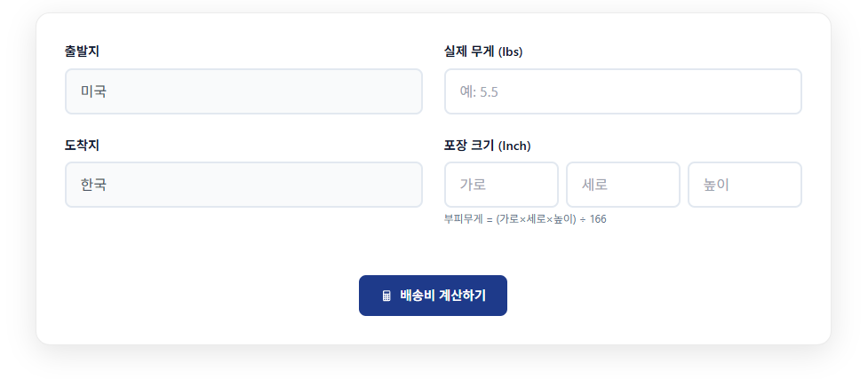Screen dimensions: 868x379
Task: Click the 도착지 label
Action: [82, 145]
